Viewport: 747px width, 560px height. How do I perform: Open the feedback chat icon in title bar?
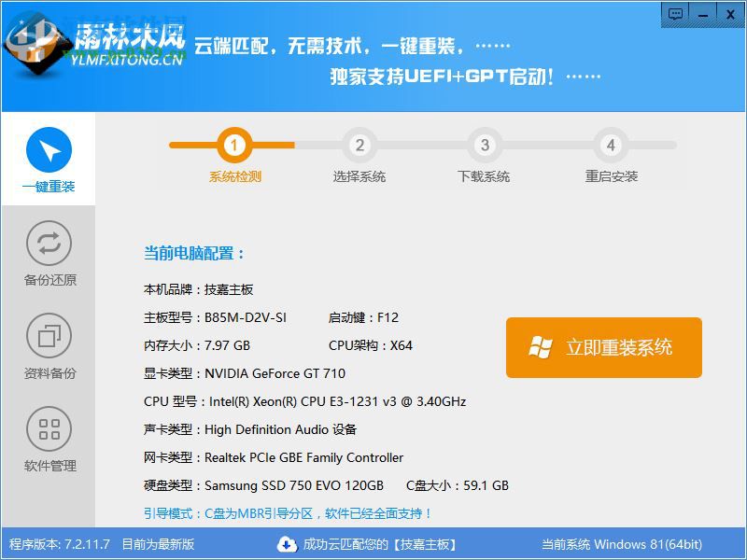(x=675, y=12)
